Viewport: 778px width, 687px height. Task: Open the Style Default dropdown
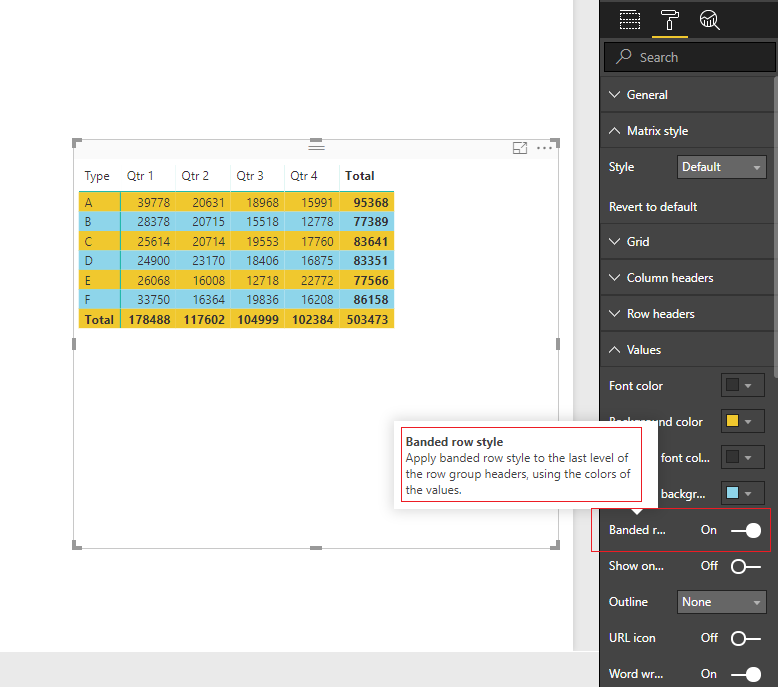pyautogui.click(x=721, y=167)
